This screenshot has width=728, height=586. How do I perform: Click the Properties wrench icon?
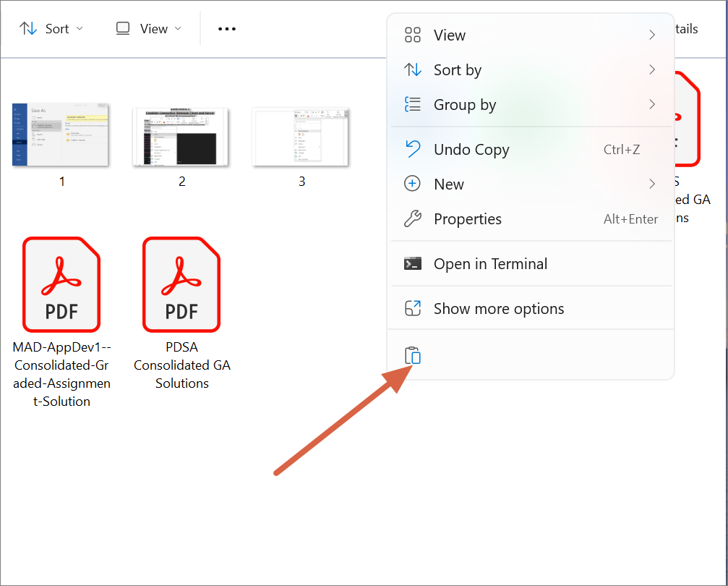tap(412, 218)
